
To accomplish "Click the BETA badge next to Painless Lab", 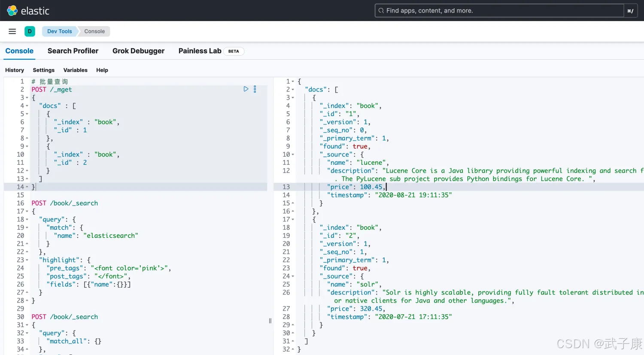I will click(234, 51).
